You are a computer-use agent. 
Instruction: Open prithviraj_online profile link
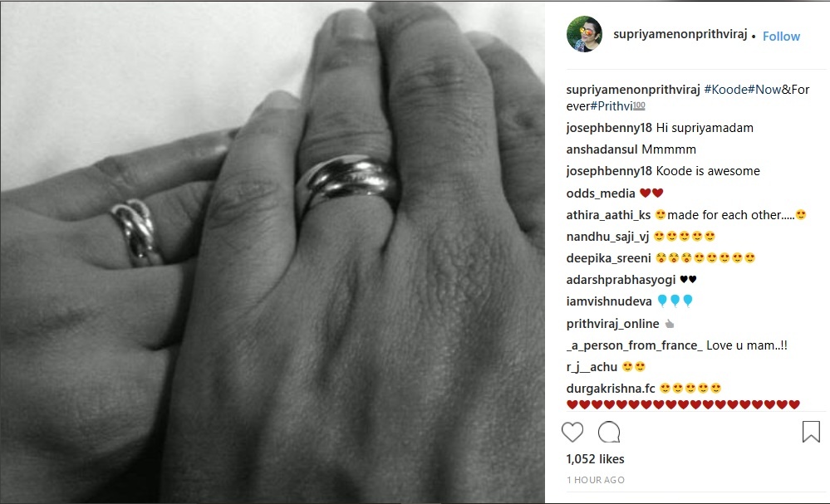point(612,324)
